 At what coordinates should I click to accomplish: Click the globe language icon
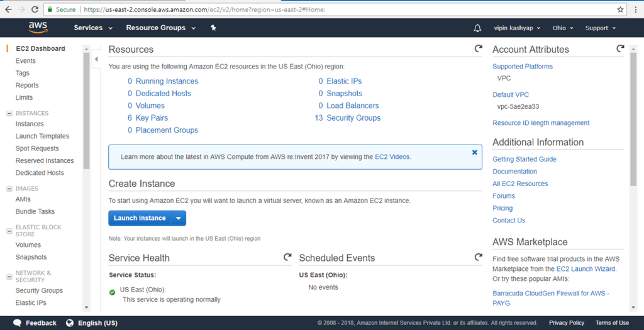(70, 323)
